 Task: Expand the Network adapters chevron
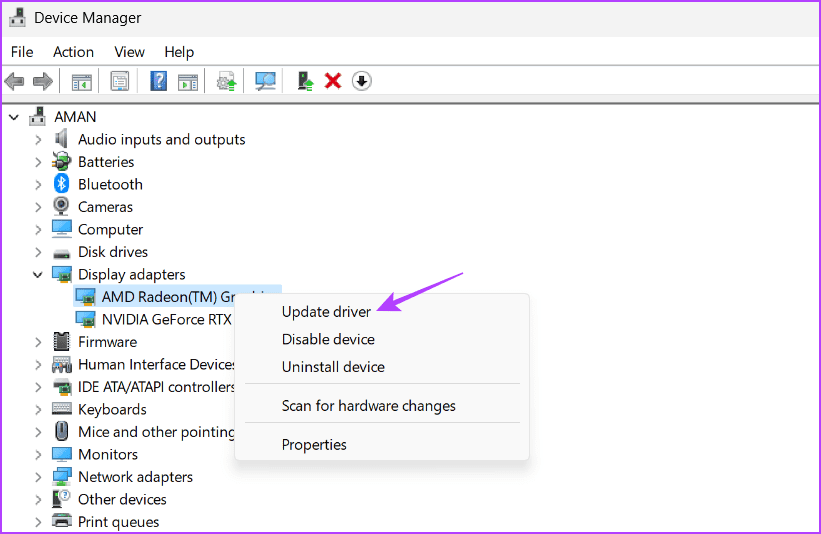38,477
